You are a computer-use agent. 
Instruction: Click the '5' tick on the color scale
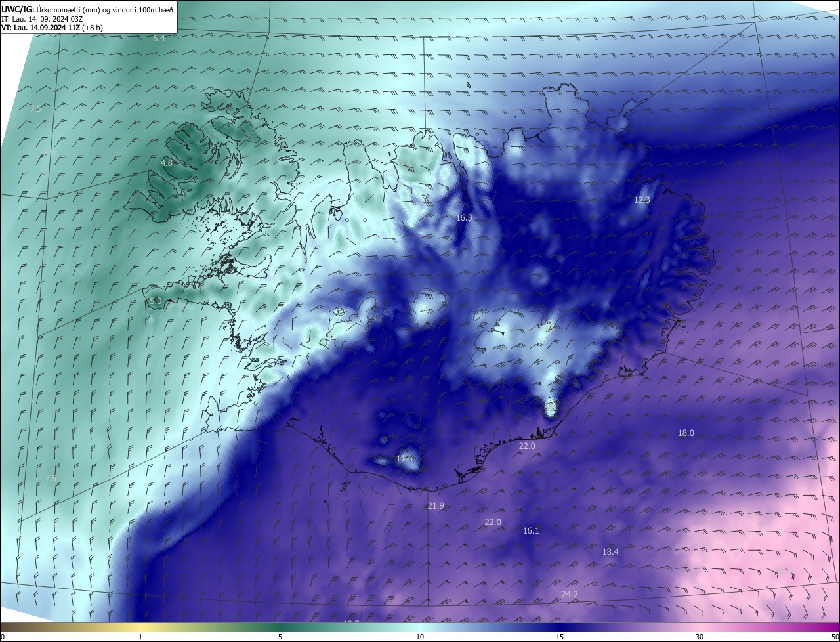(x=280, y=637)
